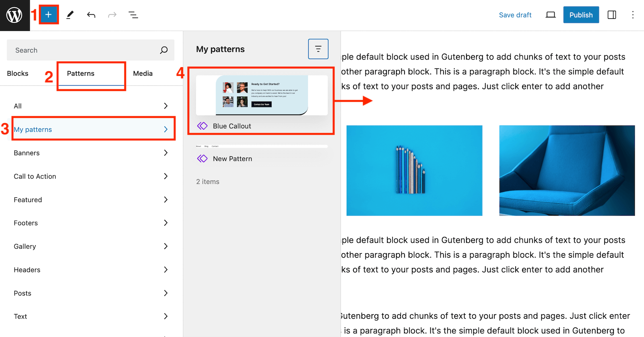Click the New Pattern synced pattern icon

point(202,158)
